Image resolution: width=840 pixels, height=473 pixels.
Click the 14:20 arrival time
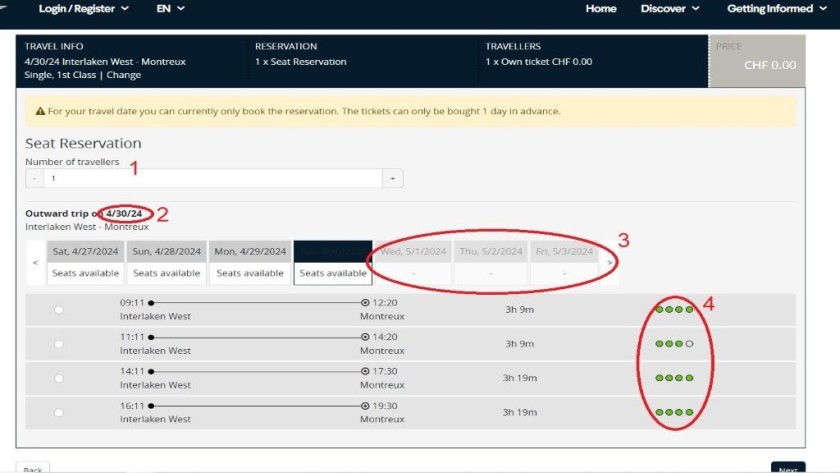[x=385, y=337]
